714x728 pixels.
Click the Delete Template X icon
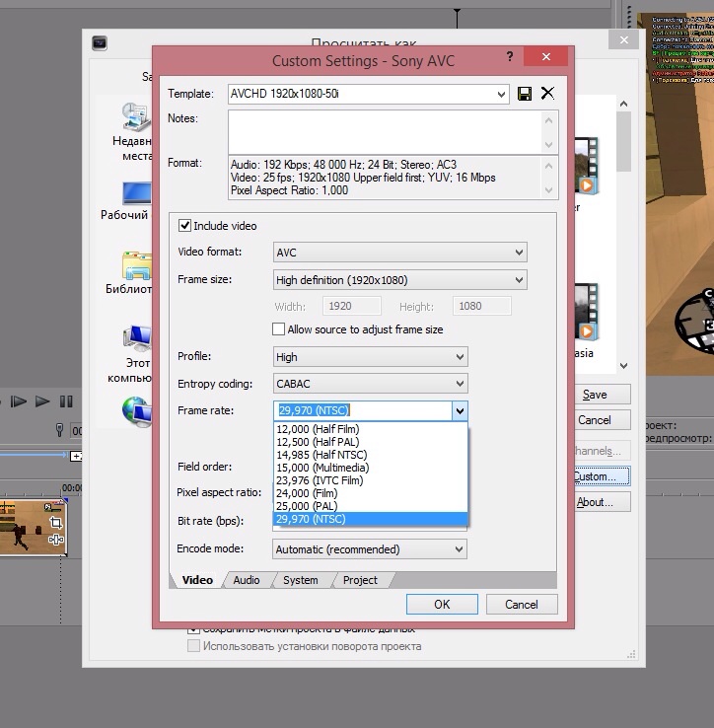click(x=547, y=94)
